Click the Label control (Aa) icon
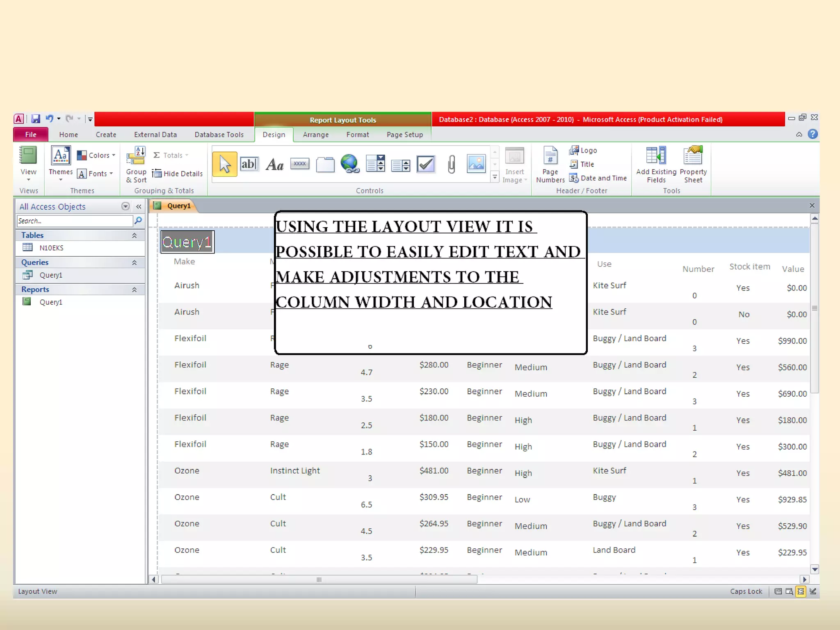Screen dimensions: 840x630 click(x=274, y=165)
